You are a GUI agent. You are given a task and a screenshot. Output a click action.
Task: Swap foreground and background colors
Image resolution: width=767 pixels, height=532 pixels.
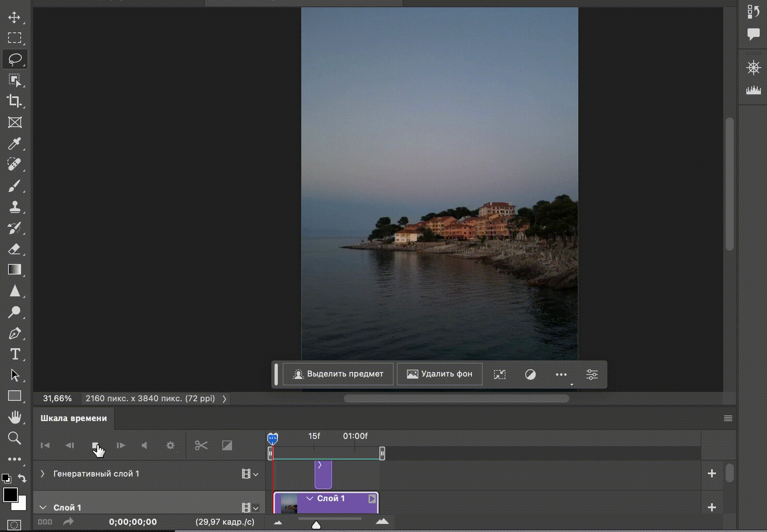point(22,478)
